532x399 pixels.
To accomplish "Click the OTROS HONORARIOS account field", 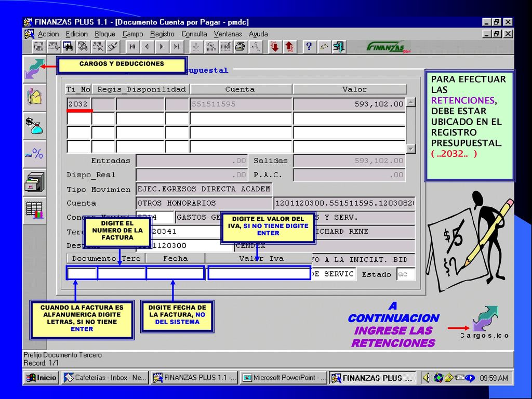I will tap(204, 203).
